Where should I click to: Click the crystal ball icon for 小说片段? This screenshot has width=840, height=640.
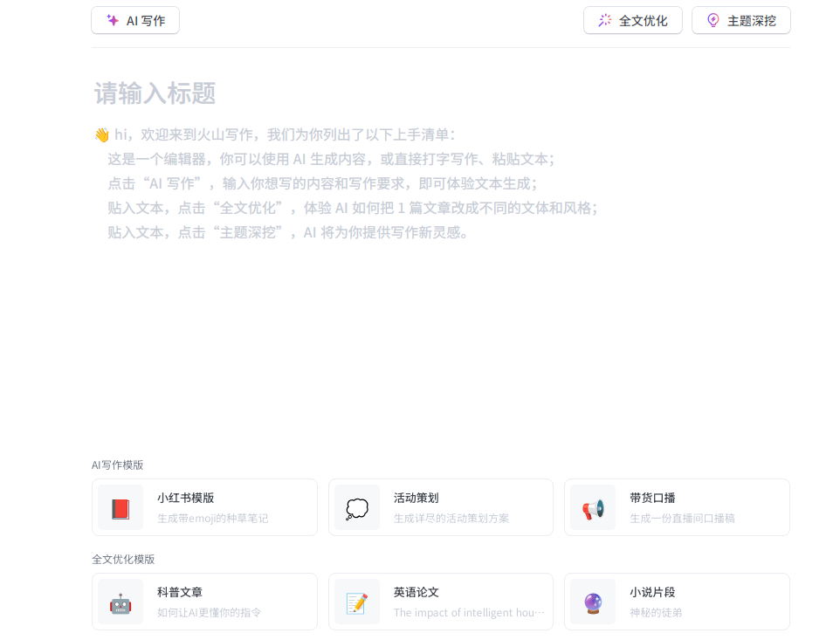(x=593, y=602)
